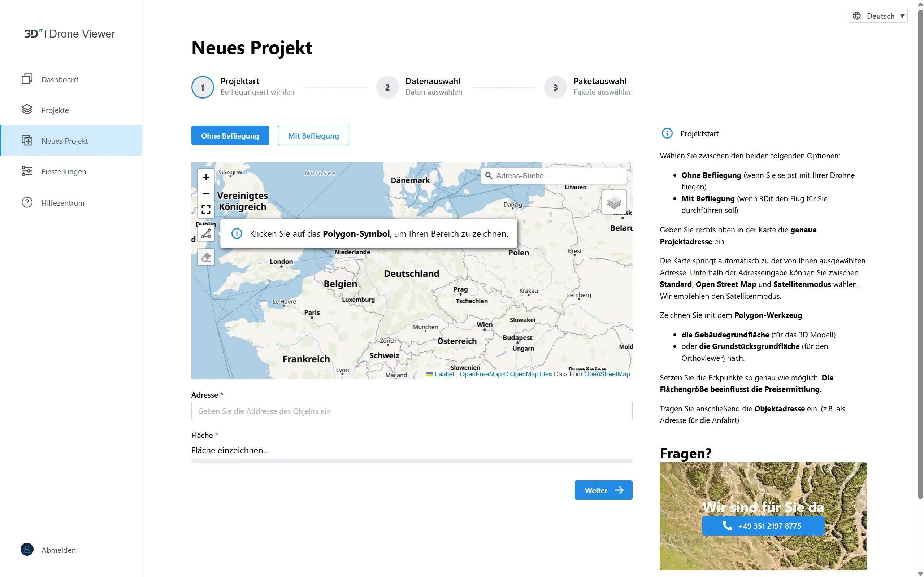Click the Weiter button

click(x=603, y=490)
